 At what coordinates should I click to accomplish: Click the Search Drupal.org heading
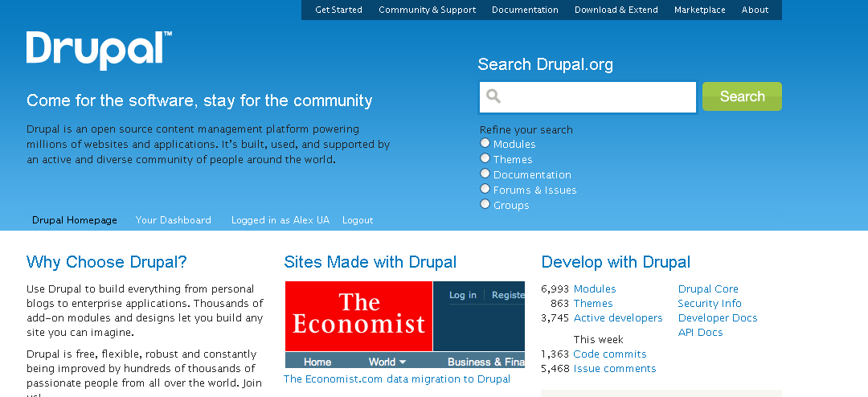pos(545,64)
